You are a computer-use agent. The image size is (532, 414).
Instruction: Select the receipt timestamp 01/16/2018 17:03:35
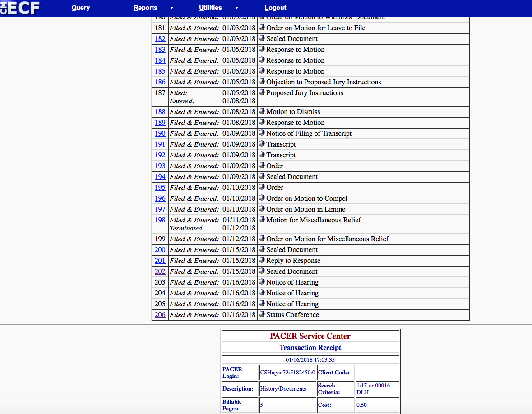310,360
